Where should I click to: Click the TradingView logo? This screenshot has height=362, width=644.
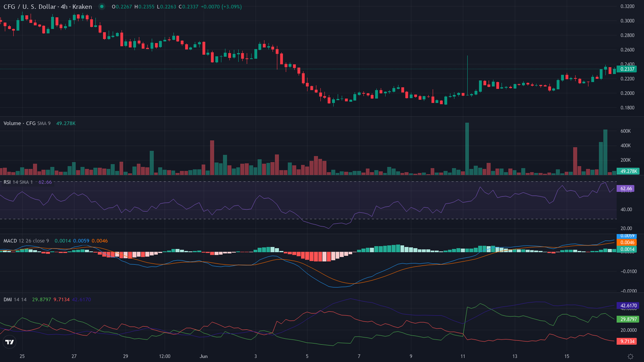(9, 342)
